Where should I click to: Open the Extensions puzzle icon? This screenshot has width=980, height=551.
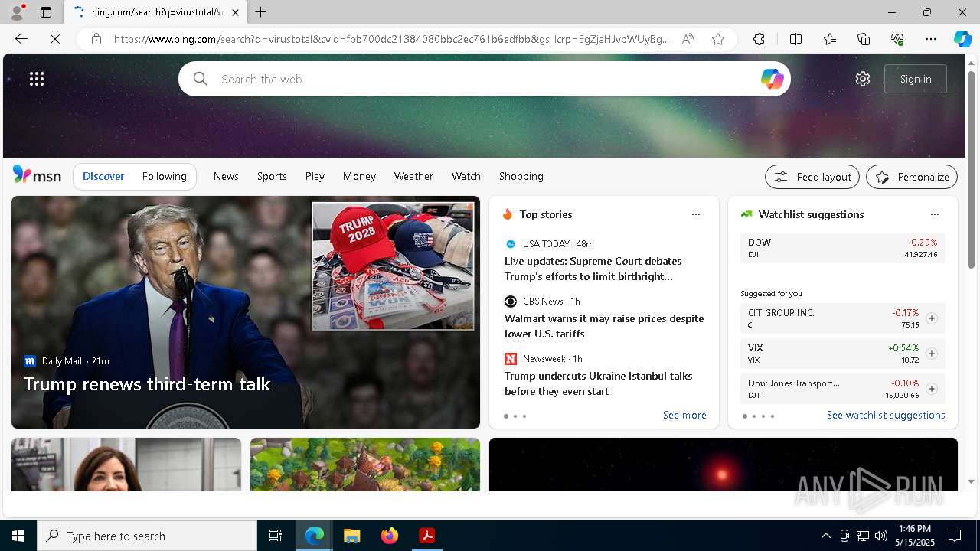759,39
